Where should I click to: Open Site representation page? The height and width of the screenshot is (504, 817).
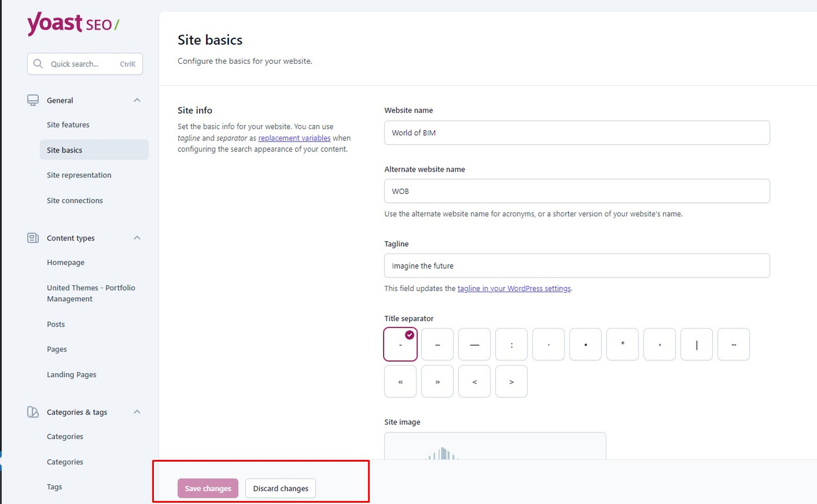pos(79,175)
